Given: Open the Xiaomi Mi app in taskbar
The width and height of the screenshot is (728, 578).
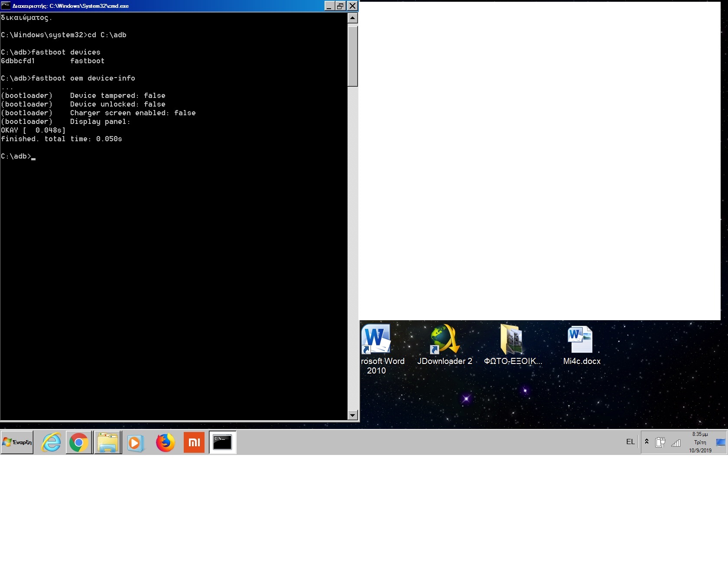Looking at the screenshot, I should pyautogui.click(x=194, y=442).
